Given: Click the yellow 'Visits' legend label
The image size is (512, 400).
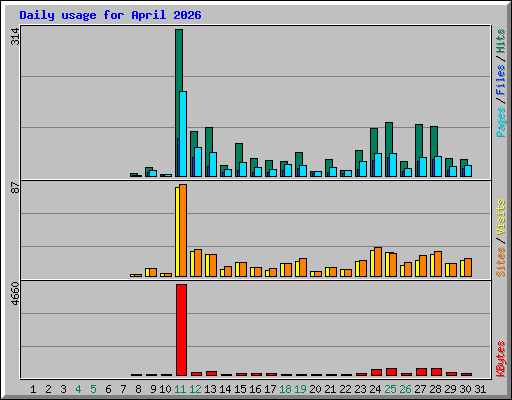Looking at the screenshot, I should (x=500, y=217).
